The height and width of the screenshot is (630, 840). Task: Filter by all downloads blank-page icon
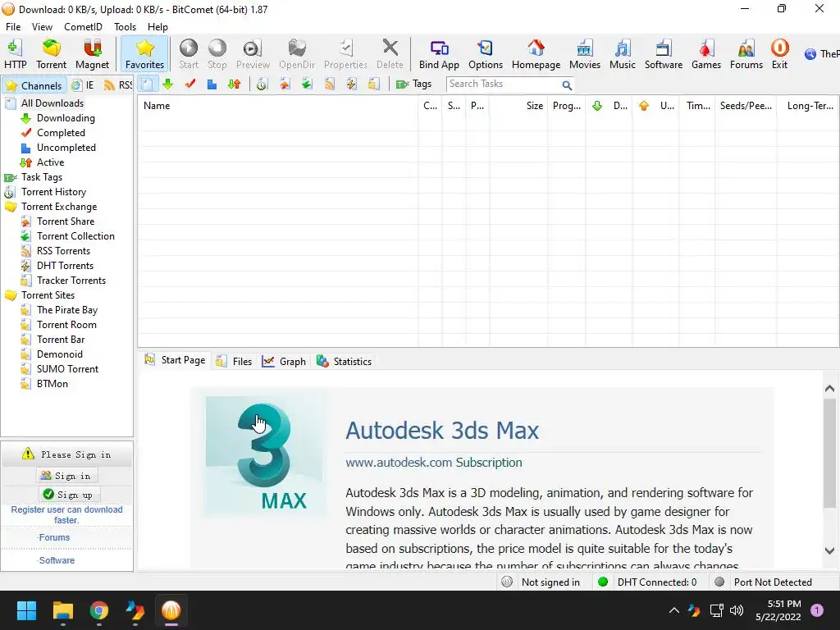pyautogui.click(x=148, y=84)
